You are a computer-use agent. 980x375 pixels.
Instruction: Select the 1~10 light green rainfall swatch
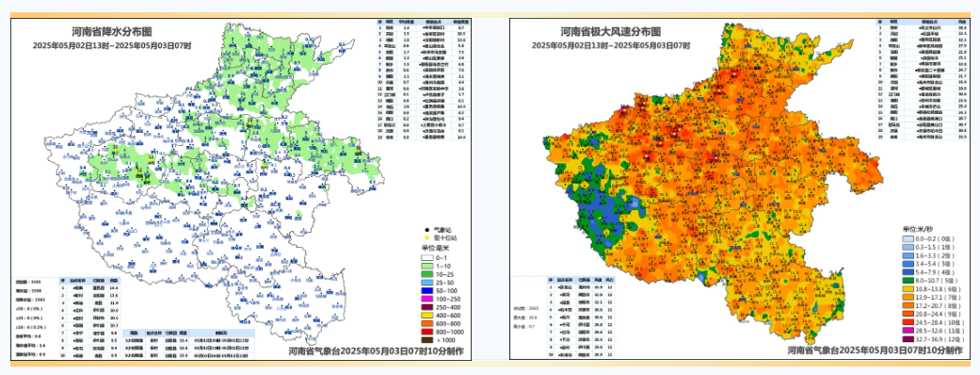pos(426,266)
